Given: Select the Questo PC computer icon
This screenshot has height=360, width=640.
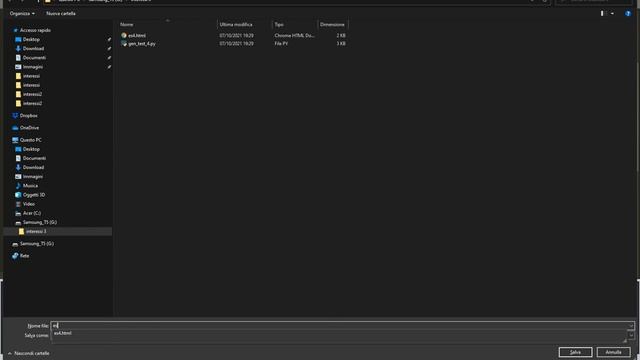Looking at the screenshot, I should (x=15, y=140).
